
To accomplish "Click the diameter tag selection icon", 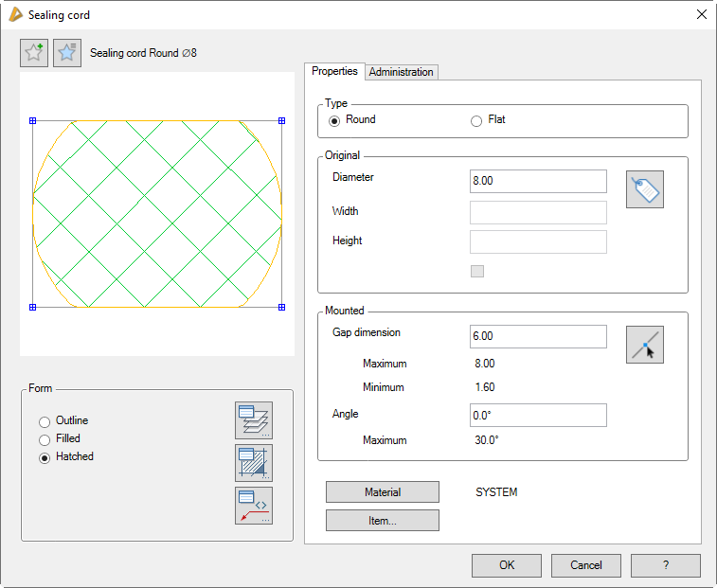I will (645, 189).
